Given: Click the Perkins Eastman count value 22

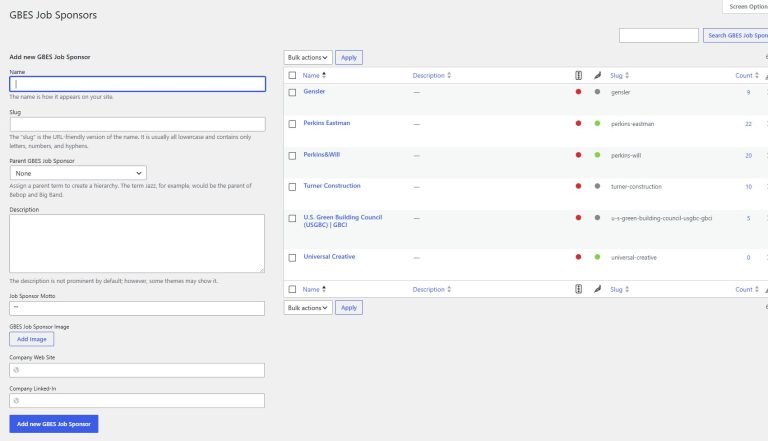Looking at the screenshot, I should (748, 124).
